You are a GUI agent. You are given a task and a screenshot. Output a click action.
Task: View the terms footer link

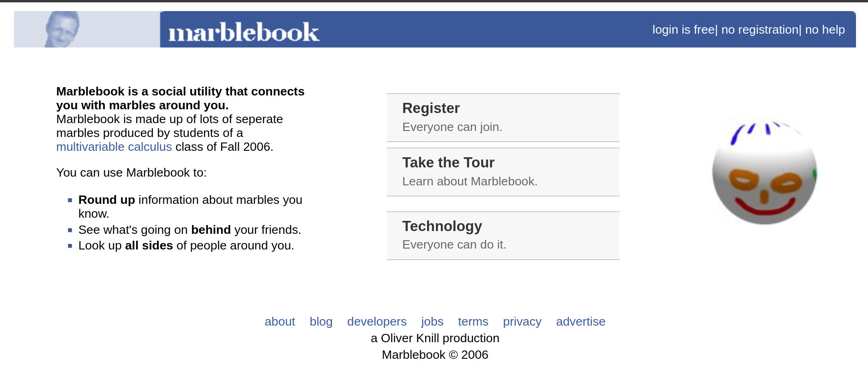[x=473, y=322]
